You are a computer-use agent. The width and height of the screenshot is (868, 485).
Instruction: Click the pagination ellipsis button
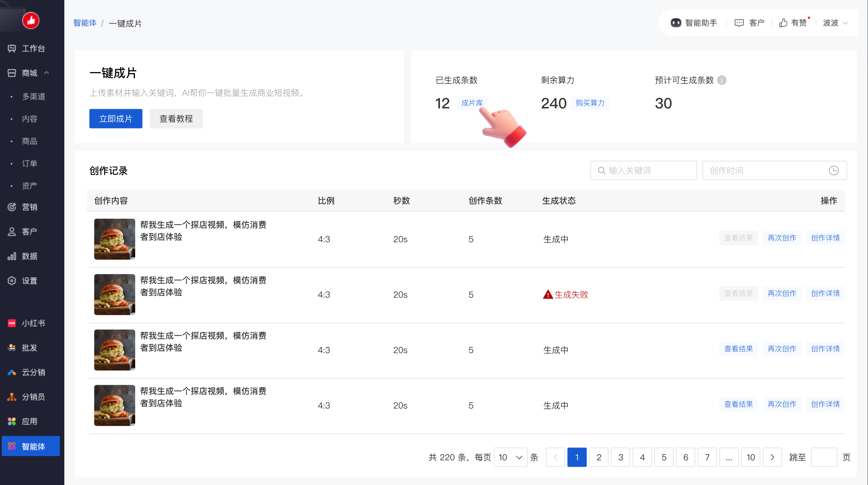(729, 457)
